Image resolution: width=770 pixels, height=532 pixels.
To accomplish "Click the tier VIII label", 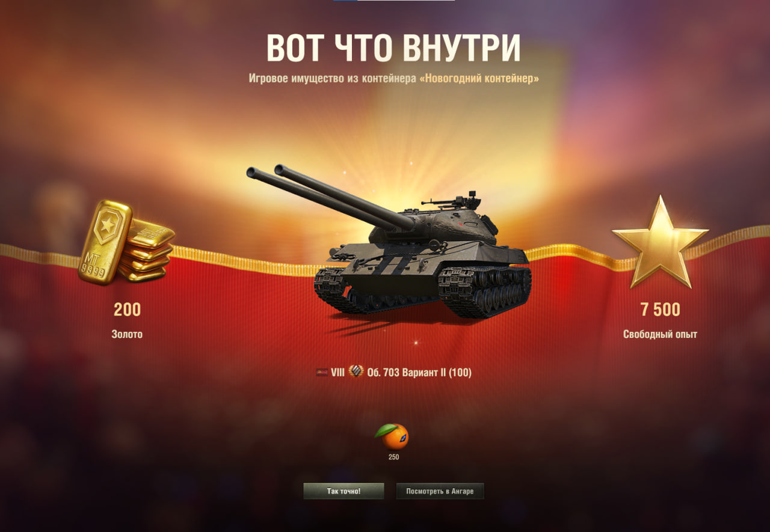I will 337,373.
